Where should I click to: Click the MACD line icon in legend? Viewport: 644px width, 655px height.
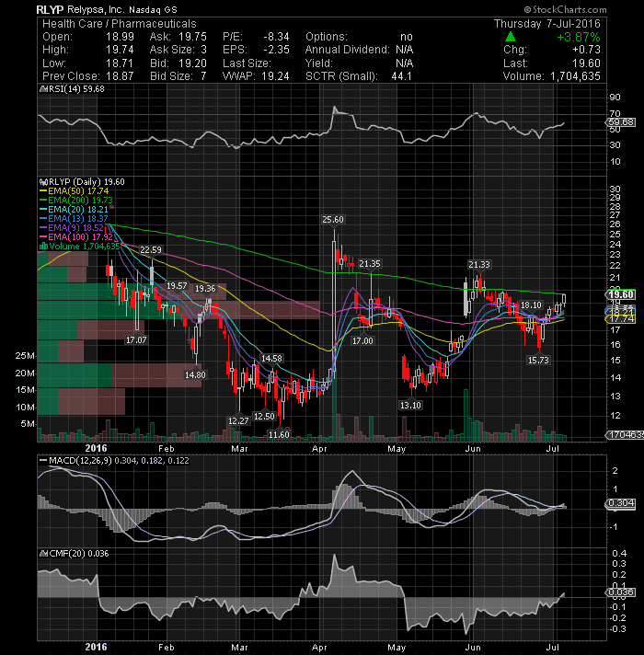pyautogui.click(x=43, y=461)
